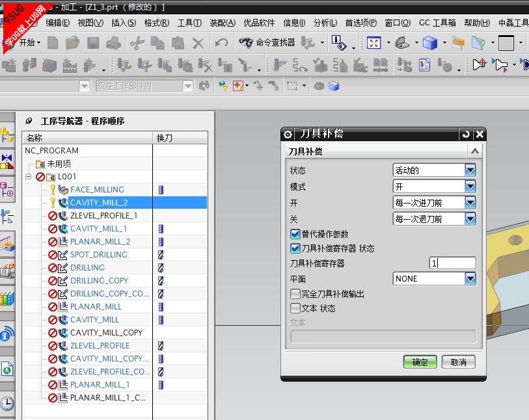Image resolution: width=529 pixels, height=420 pixels.
Task: Click the 刀具补偿寄存器 number field
Action: (x=452, y=263)
